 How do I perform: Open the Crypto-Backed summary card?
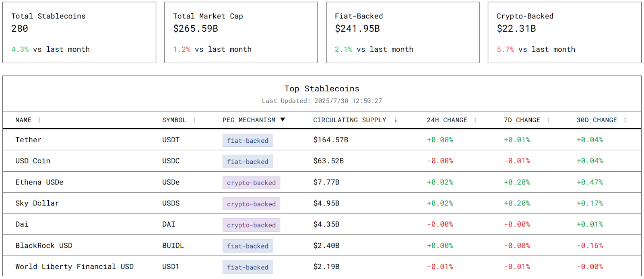pyautogui.click(x=564, y=33)
